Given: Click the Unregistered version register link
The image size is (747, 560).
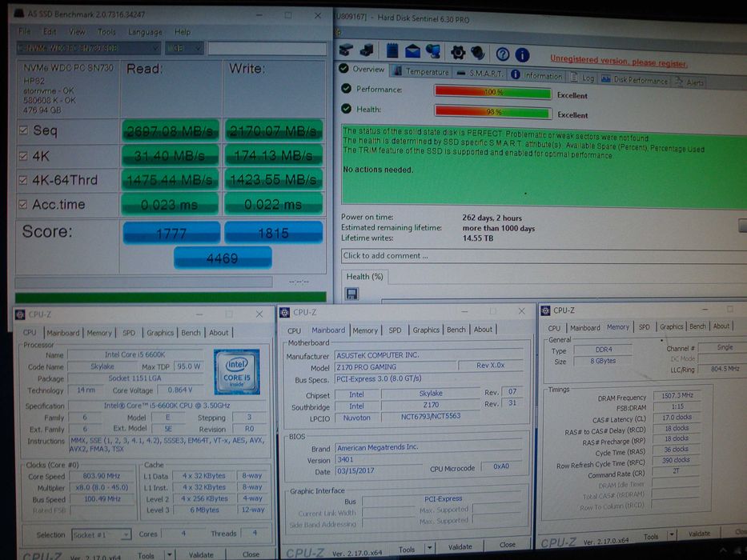Looking at the screenshot, I should point(619,61).
